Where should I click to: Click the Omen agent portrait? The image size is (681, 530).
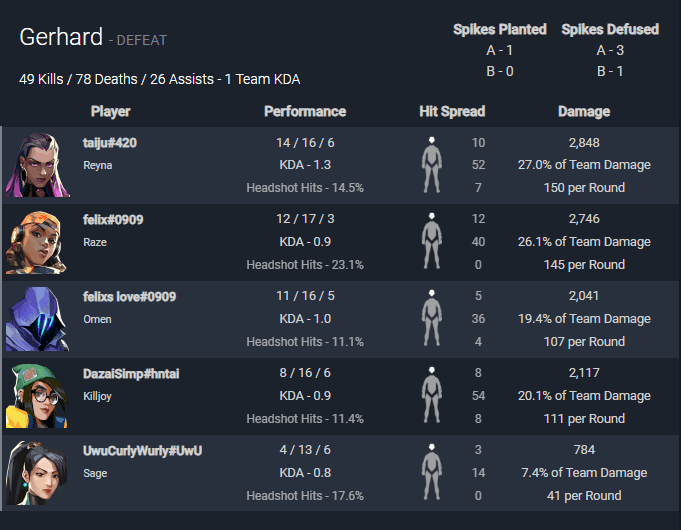coord(37,319)
